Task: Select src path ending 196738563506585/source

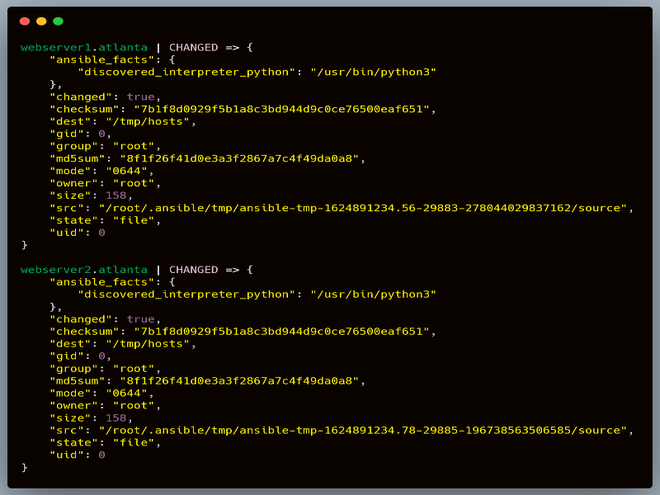Action: click(x=363, y=430)
